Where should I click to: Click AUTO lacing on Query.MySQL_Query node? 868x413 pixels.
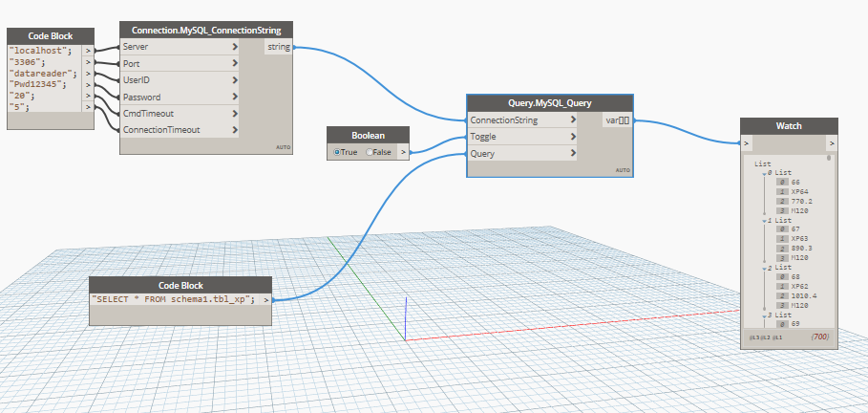(x=624, y=170)
